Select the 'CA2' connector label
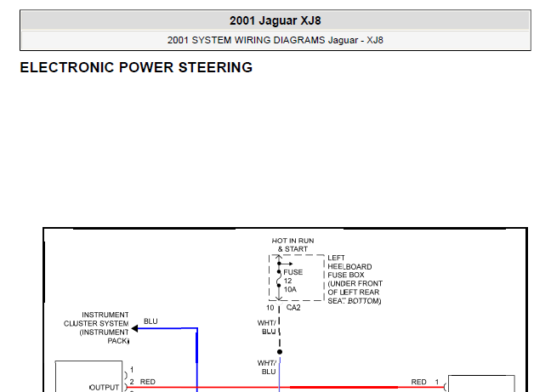Viewport: 551px width, 392px height. tap(293, 308)
